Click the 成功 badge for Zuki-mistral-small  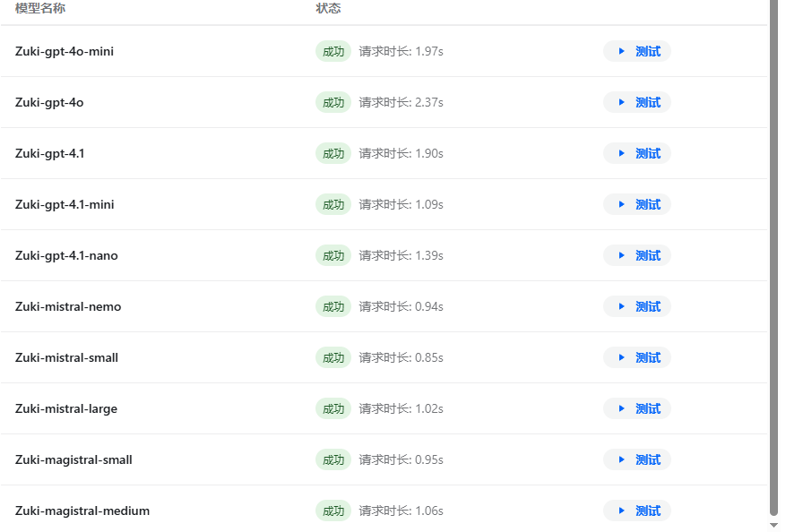[333, 358]
